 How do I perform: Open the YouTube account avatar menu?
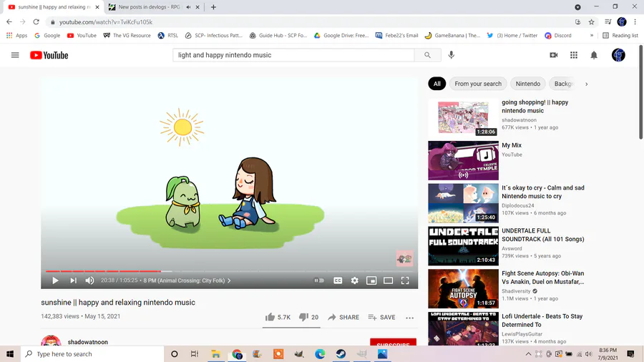pyautogui.click(x=618, y=55)
